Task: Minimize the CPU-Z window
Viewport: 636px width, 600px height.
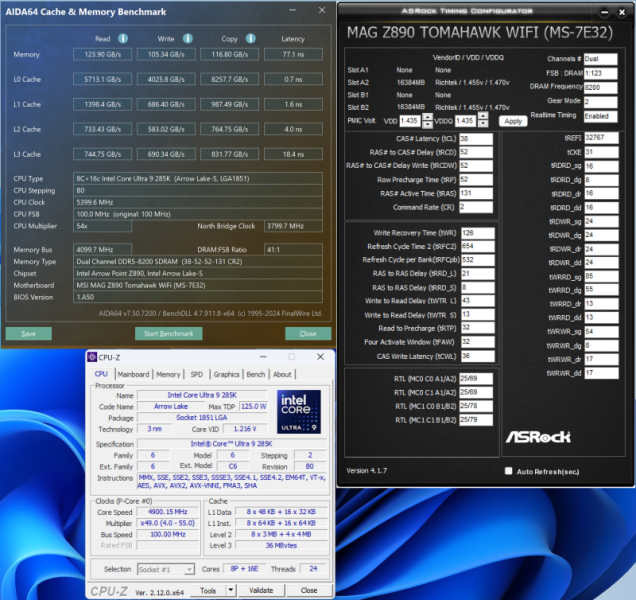Action: (x=263, y=357)
